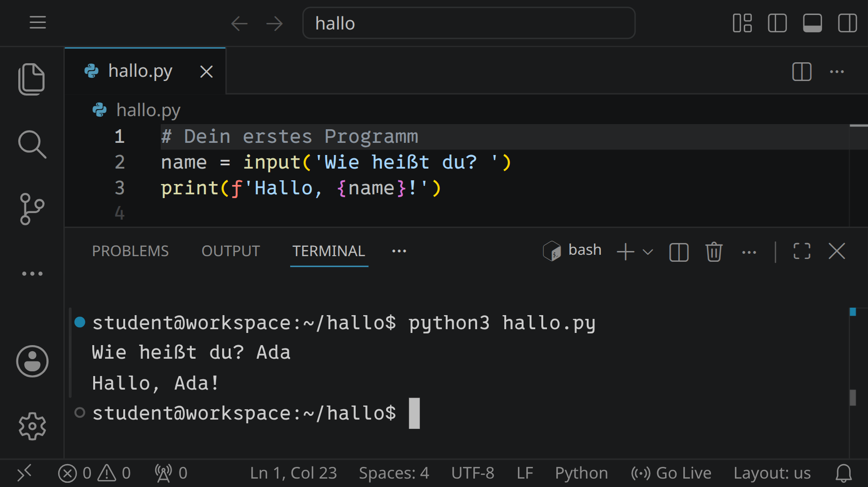The image size is (868, 487).
Task: Switch to the OUTPUT tab
Action: point(231,251)
